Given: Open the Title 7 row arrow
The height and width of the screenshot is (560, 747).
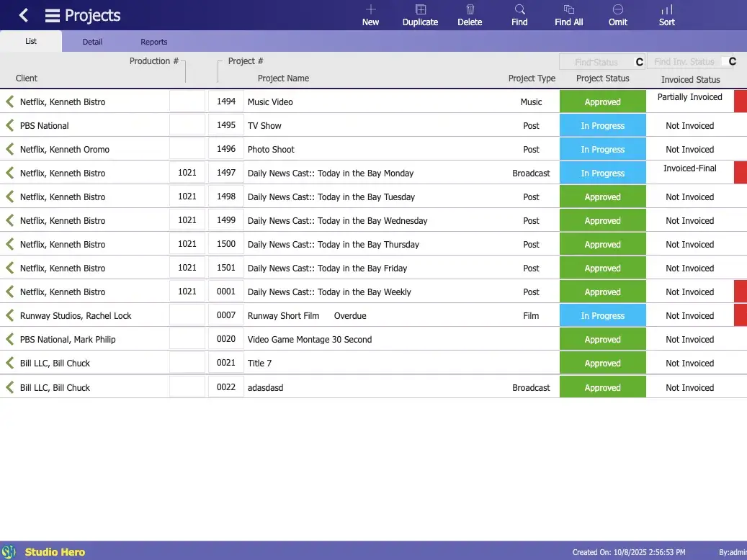Looking at the screenshot, I should tap(9, 363).
